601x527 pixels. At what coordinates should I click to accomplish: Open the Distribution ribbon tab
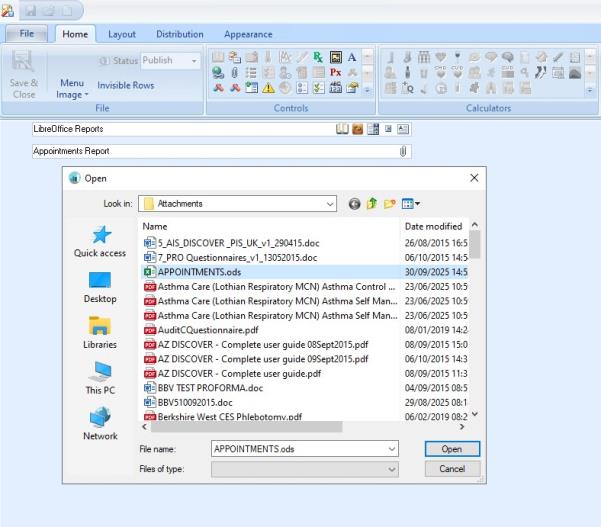click(180, 35)
